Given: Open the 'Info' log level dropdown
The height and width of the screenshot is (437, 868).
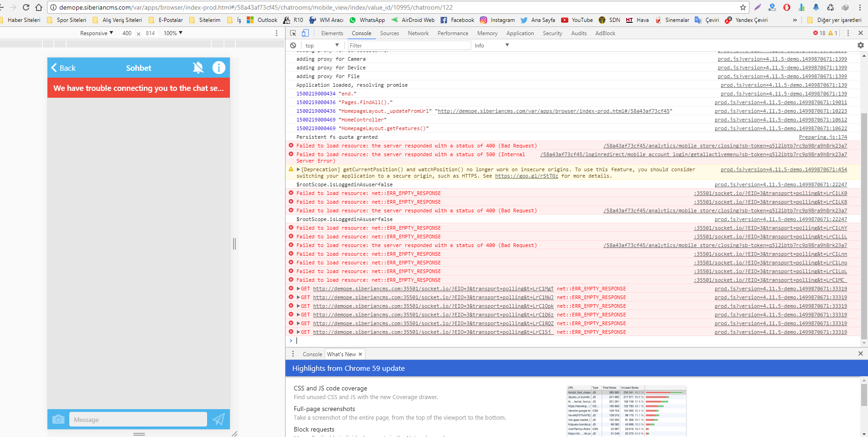Looking at the screenshot, I should tap(491, 45).
